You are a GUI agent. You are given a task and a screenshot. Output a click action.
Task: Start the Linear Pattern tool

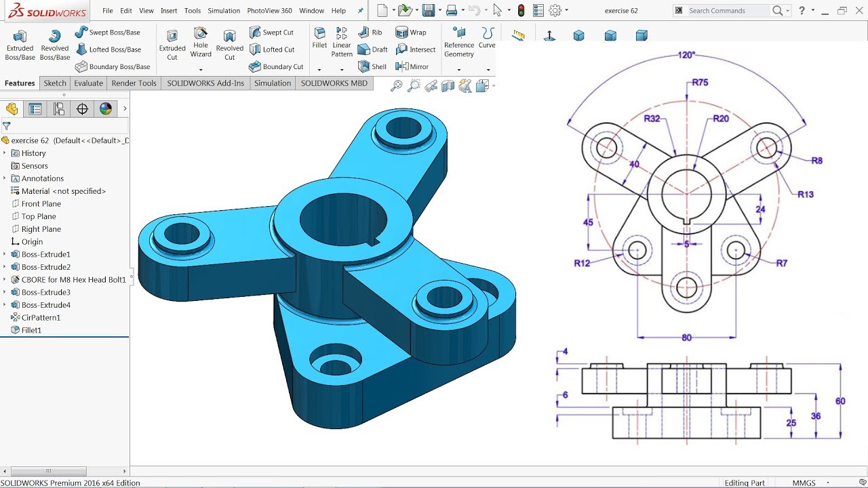pos(342,42)
